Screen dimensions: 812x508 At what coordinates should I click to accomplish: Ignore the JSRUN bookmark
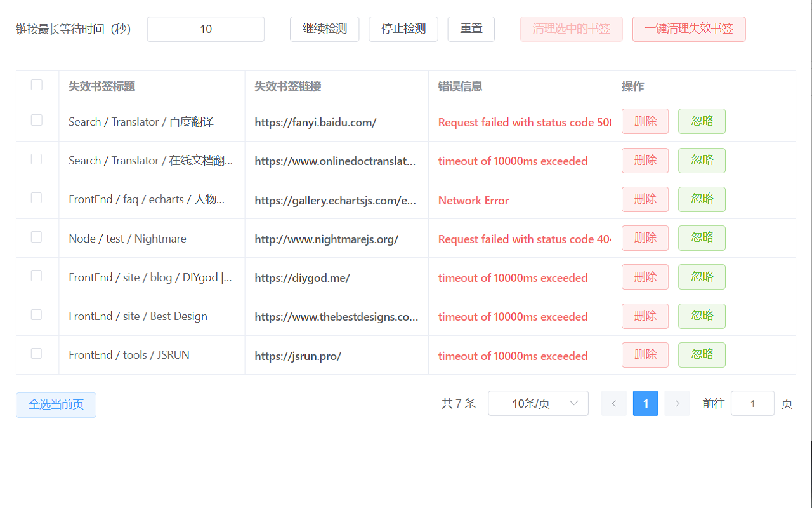pyautogui.click(x=702, y=355)
